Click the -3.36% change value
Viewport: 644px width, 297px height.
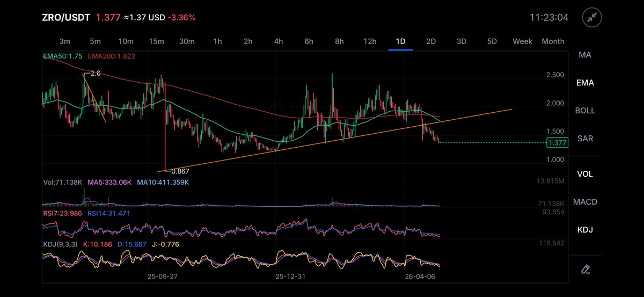(181, 18)
